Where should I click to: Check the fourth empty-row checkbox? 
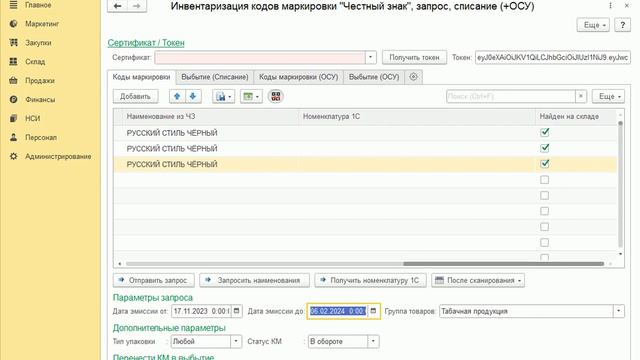click(x=544, y=227)
